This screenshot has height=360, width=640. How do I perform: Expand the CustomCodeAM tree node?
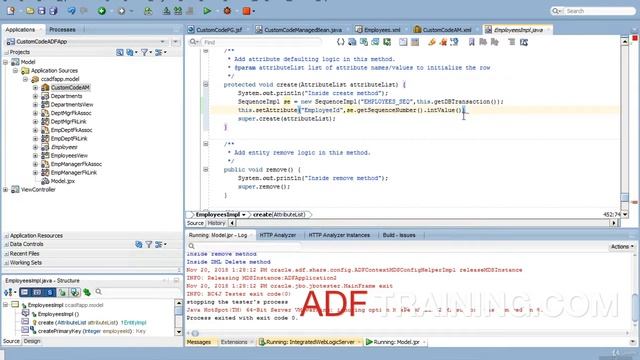(x=36, y=88)
